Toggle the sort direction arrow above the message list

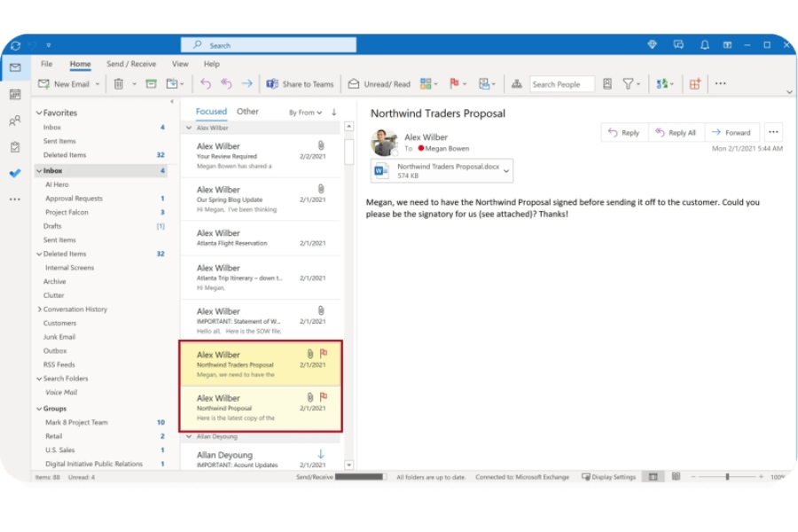click(333, 111)
